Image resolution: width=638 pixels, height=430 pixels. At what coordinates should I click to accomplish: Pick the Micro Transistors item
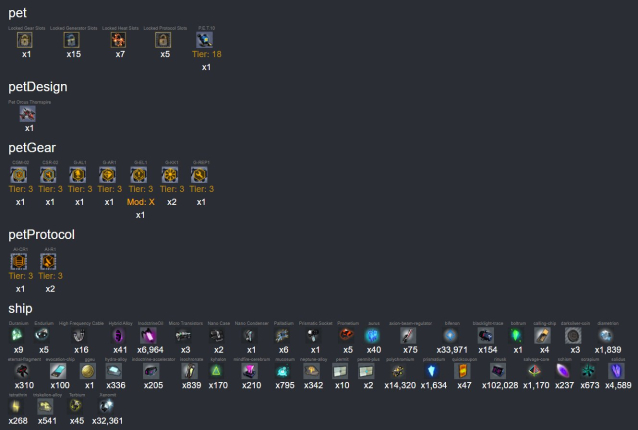tap(185, 336)
